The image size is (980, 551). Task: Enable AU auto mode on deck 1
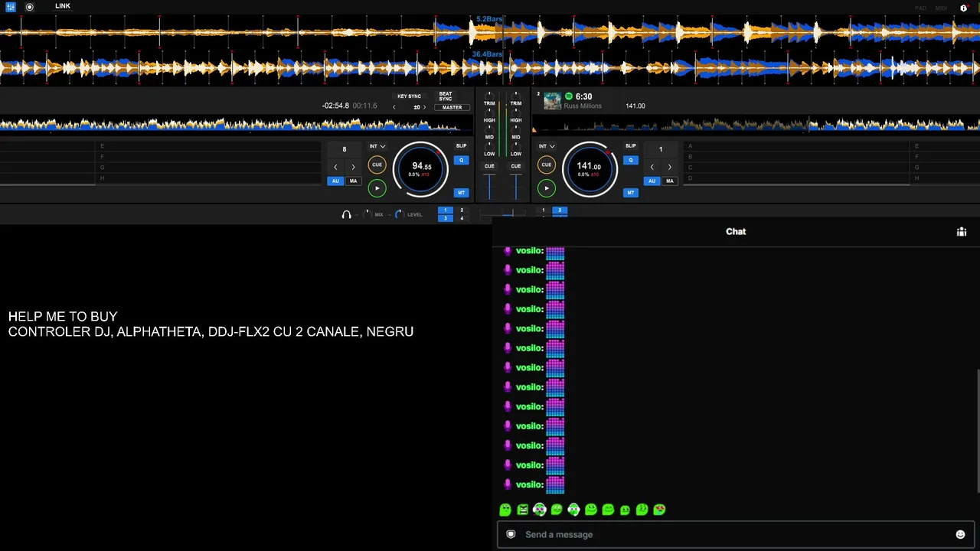point(335,181)
